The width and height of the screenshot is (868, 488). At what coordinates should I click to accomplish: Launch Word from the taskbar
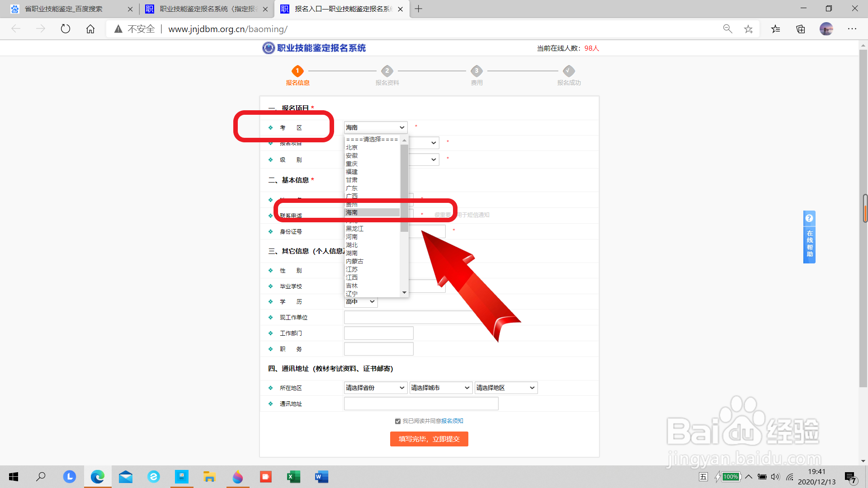[x=321, y=477]
